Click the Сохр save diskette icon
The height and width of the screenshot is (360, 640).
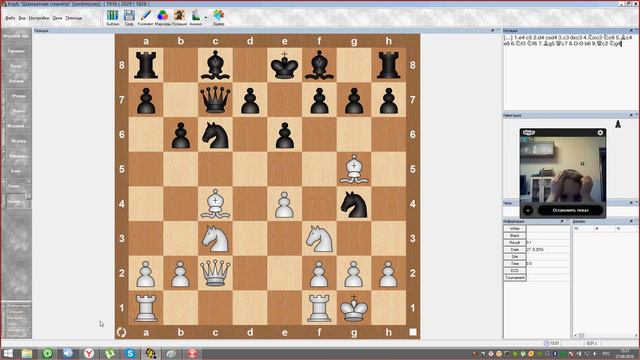[129, 18]
